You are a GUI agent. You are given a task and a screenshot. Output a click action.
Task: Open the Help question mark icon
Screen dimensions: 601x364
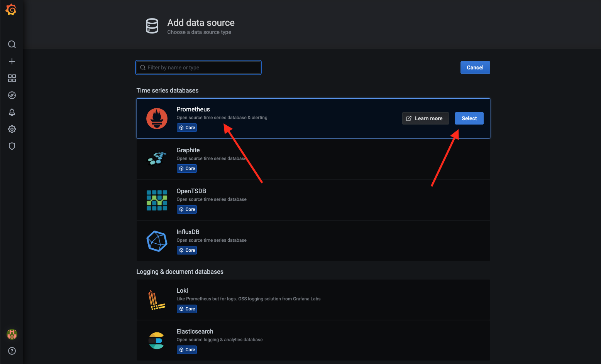click(x=12, y=351)
